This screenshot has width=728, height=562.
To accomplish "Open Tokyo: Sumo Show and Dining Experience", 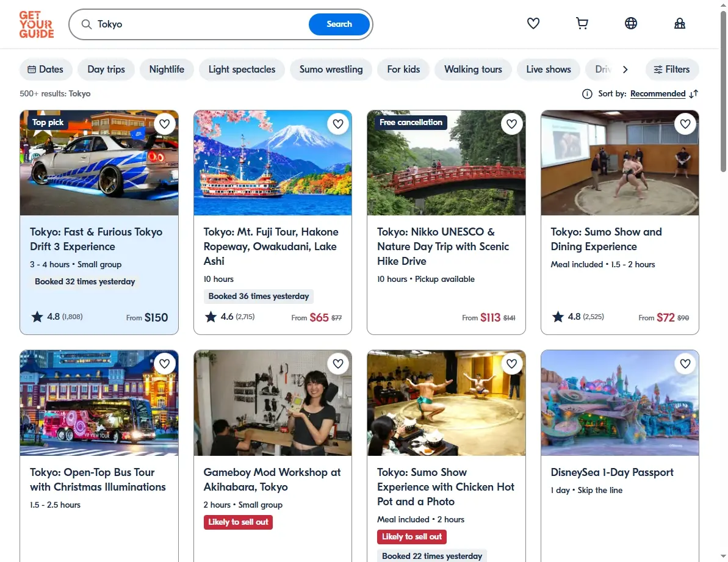I will (x=607, y=239).
